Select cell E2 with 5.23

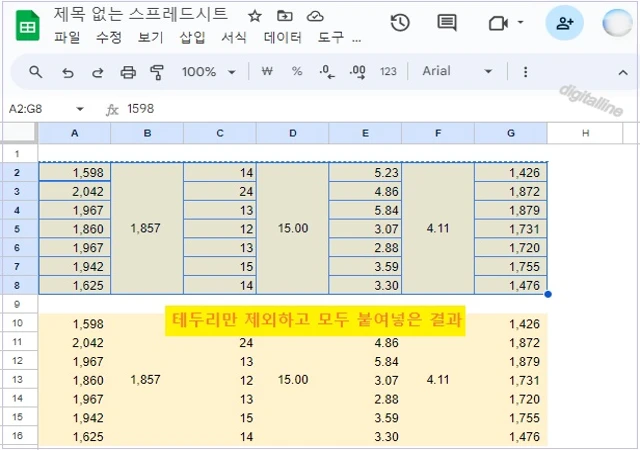(x=365, y=172)
